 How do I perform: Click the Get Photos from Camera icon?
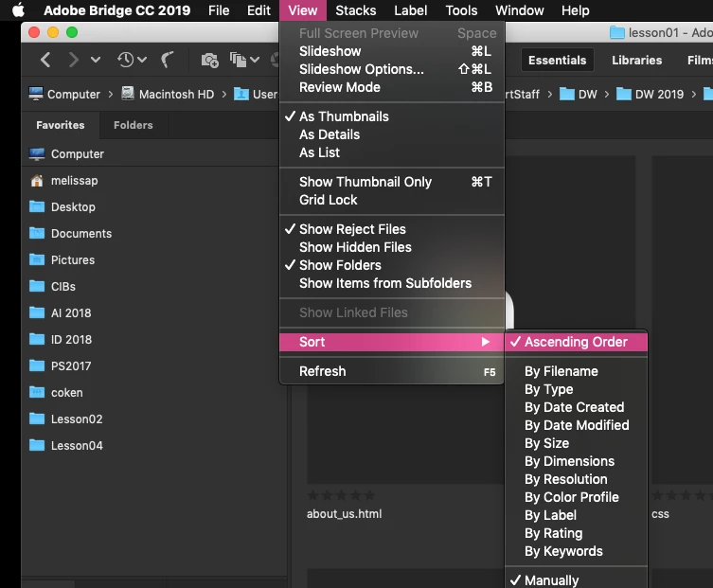pos(209,60)
